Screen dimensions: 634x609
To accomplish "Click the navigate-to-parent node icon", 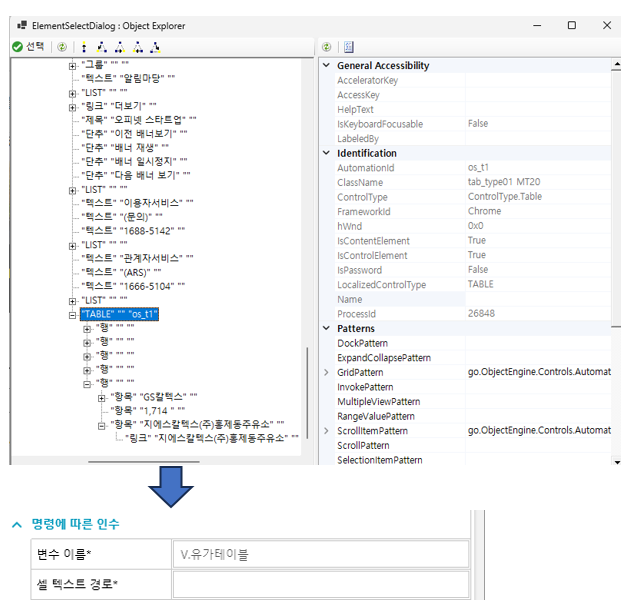I will point(84,47).
